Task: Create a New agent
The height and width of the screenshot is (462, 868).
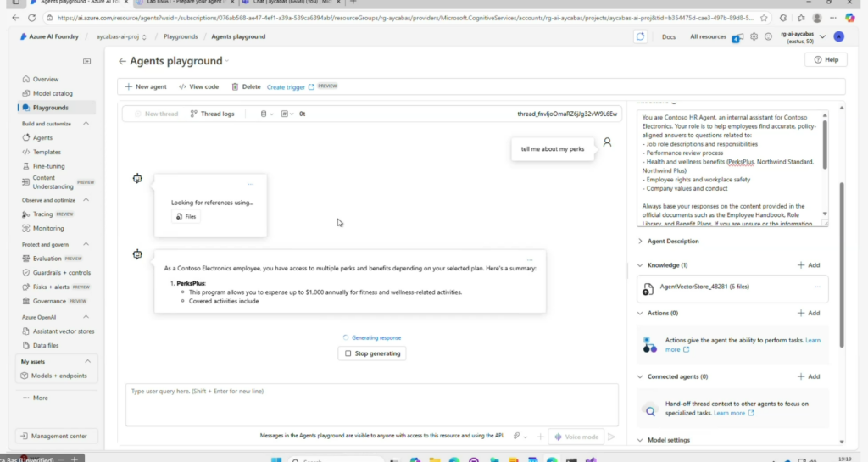Action: [x=146, y=86]
